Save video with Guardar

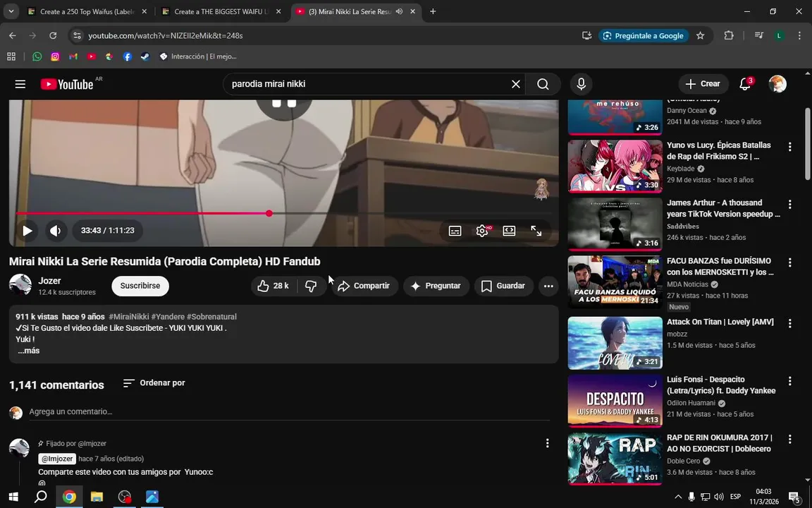[x=503, y=286]
